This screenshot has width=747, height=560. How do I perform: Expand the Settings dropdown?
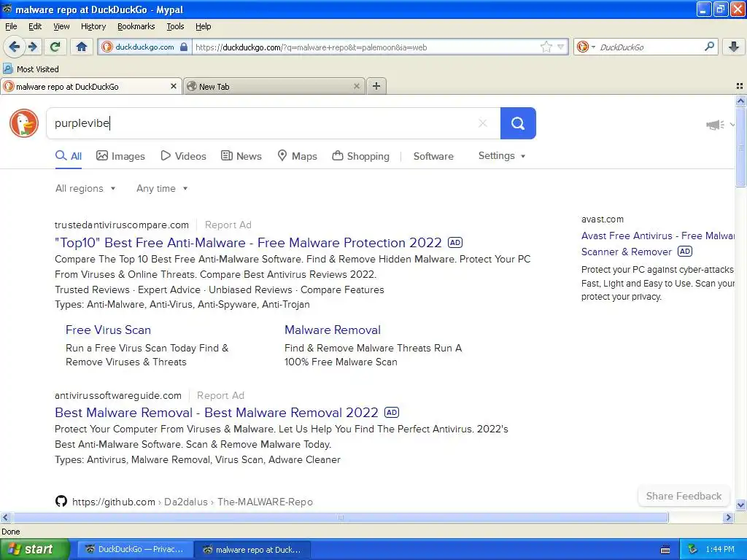502,156
